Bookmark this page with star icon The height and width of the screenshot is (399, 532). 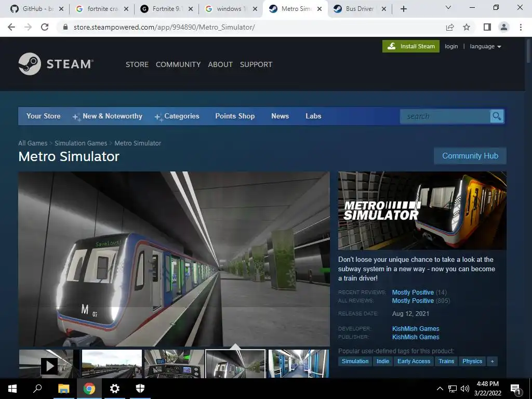467,27
